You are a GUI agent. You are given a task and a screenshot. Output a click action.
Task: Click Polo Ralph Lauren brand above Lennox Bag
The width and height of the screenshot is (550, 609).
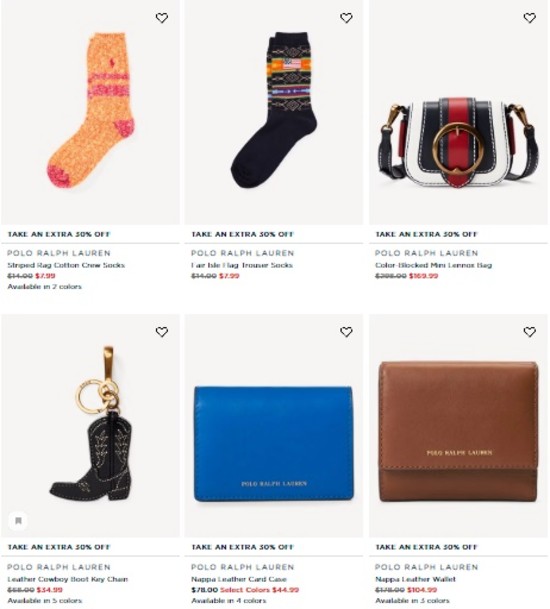pos(426,253)
